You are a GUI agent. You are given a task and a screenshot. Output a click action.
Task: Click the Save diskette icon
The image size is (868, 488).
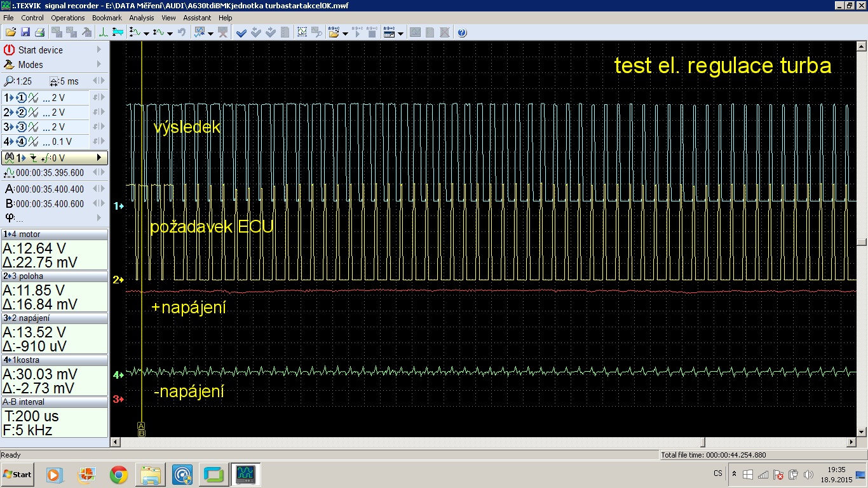[x=25, y=32]
